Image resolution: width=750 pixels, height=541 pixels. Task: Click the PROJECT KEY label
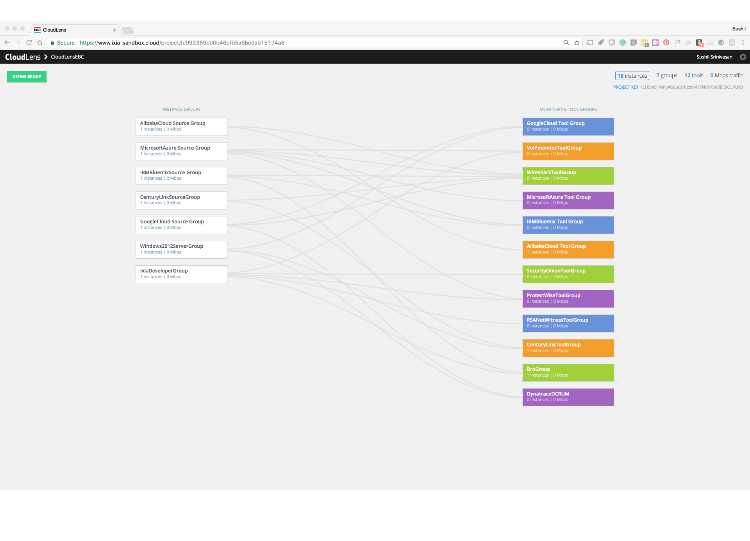pyautogui.click(x=626, y=87)
